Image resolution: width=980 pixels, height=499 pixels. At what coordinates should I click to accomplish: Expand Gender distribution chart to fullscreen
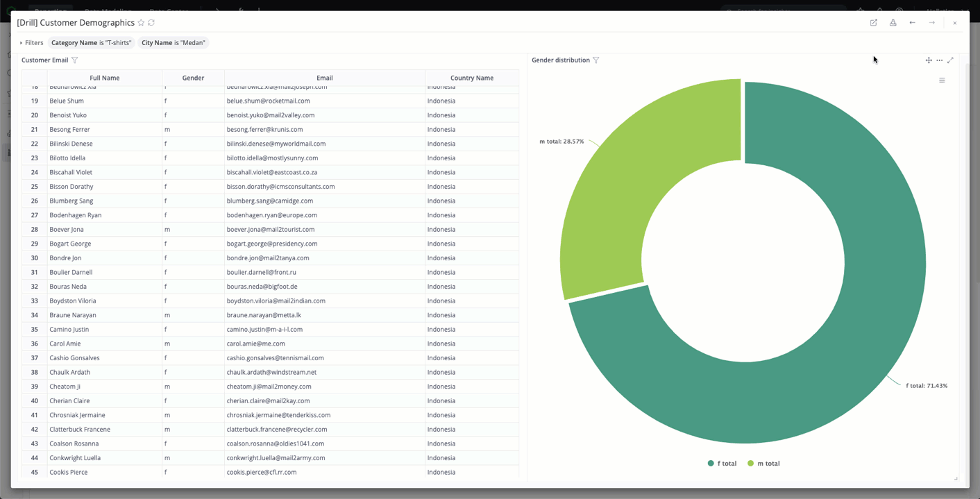[950, 60]
